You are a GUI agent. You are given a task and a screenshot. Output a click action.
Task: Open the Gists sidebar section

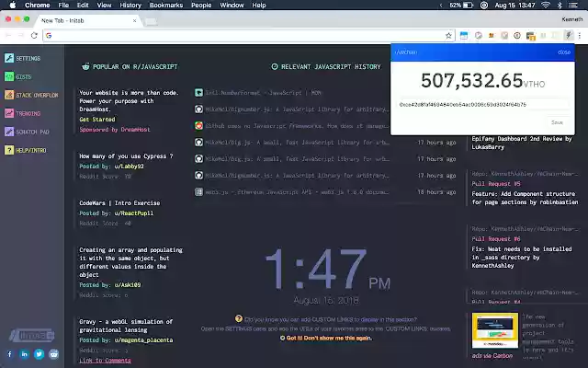(x=18, y=76)
